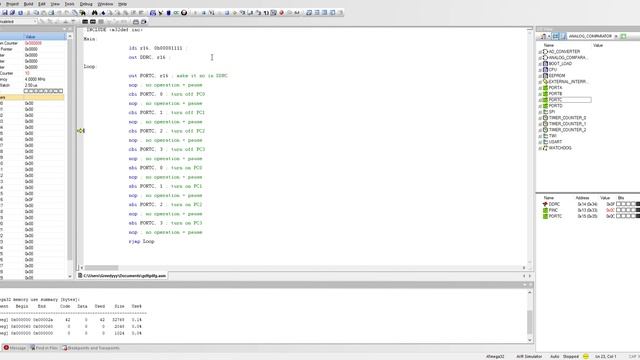This screenshot has width=640, height=360.
Task: Toggle the first bit box in the DDRC row
Action: coord(618,204)
